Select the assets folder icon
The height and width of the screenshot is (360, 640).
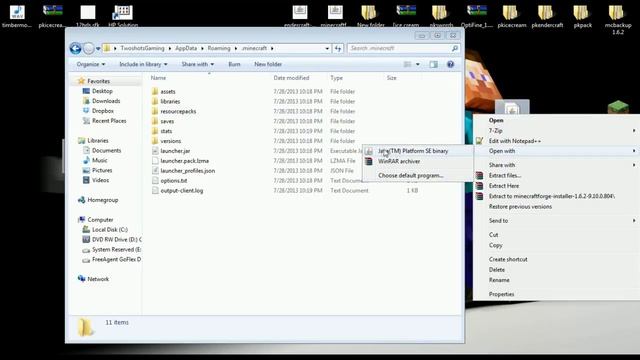click(155, 91)
